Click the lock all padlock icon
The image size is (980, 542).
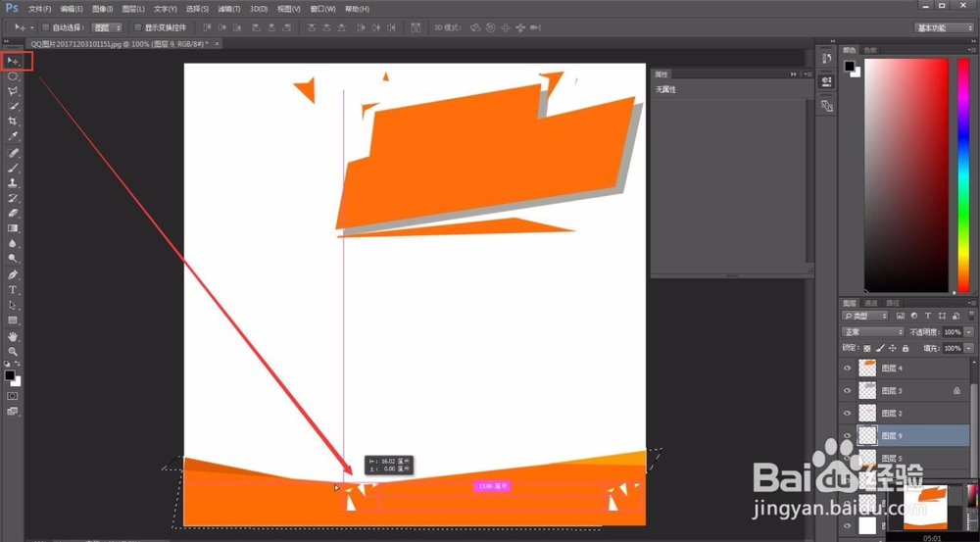point(905,348)
